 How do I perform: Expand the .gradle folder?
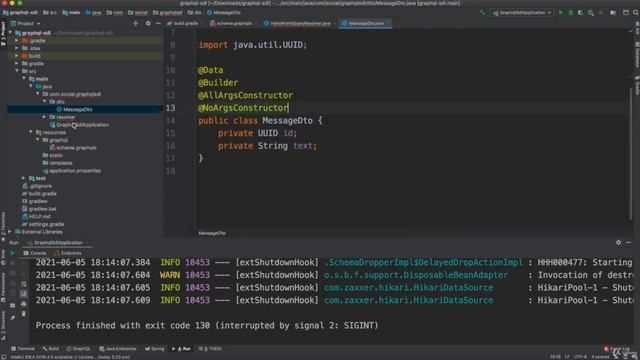17,40
